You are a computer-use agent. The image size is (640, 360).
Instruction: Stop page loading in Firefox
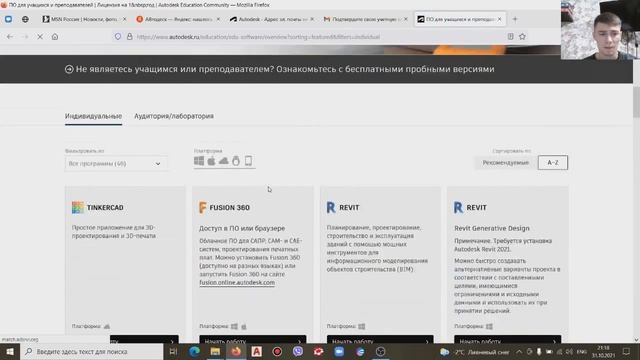coord(40,37)
